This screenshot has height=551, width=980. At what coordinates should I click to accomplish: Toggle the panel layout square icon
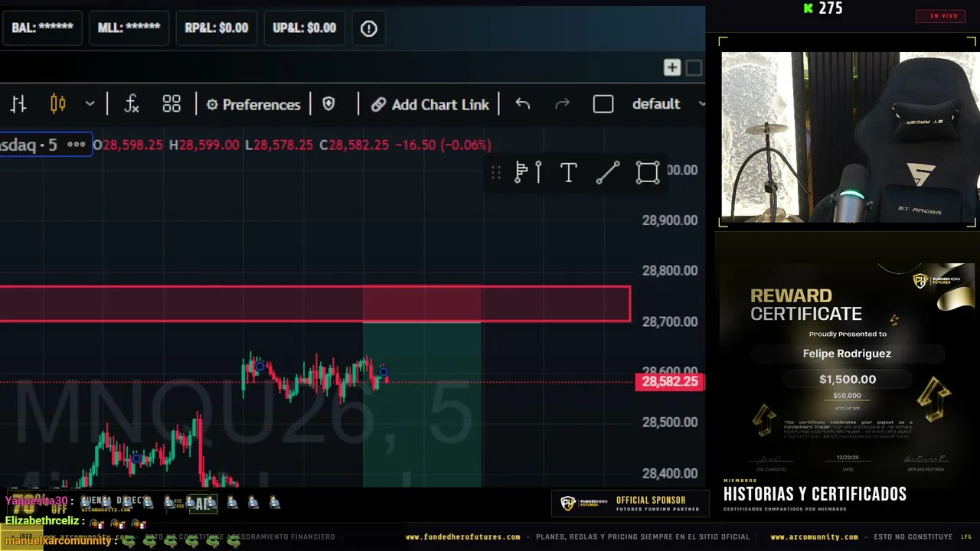[694, 67]
